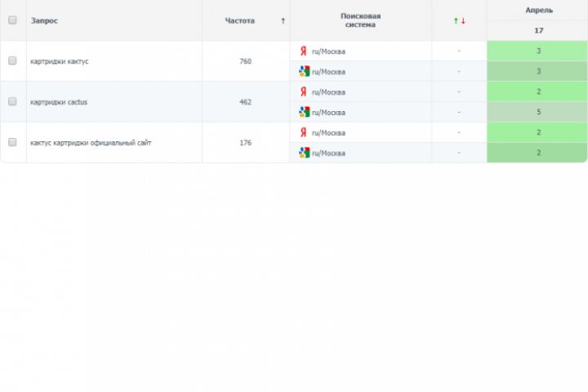588x392 pixels.
Task: Click Google icon in картриджи кактус row
Action: [304, 71]
